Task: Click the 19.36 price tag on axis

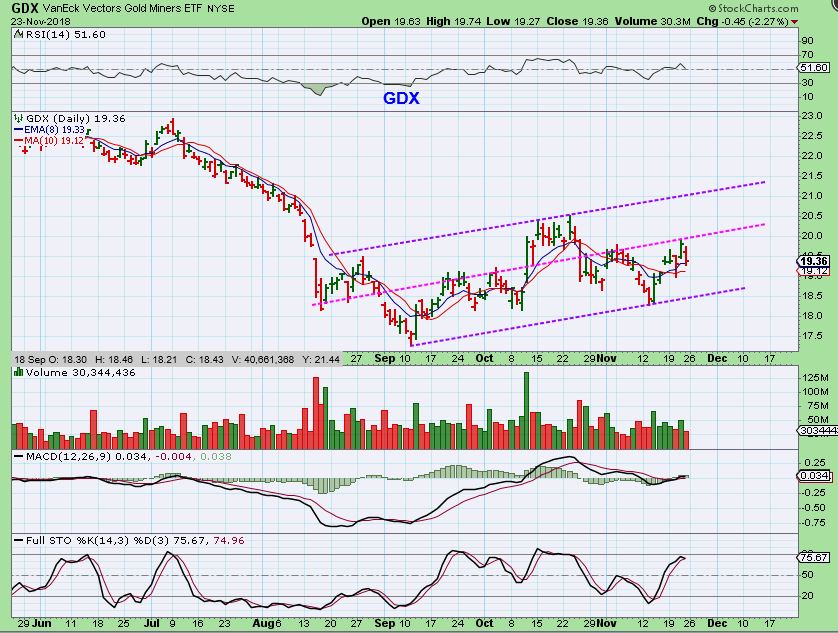Action: tap(814, 261)
